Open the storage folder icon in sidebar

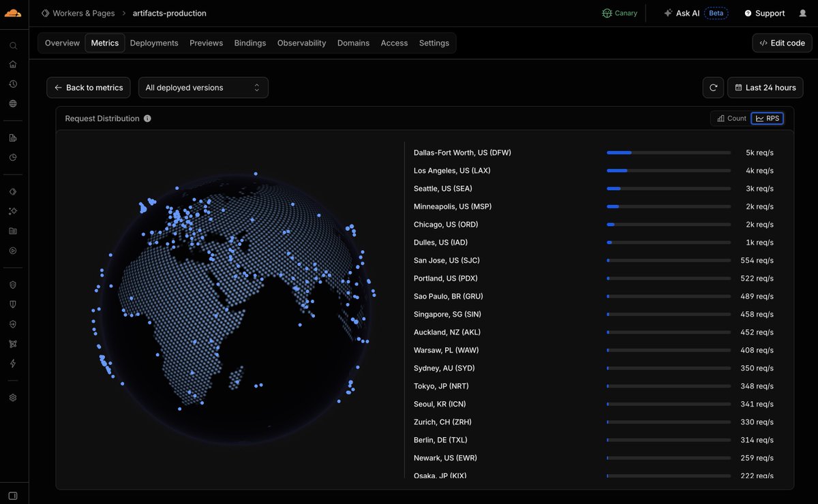[13, 231]
